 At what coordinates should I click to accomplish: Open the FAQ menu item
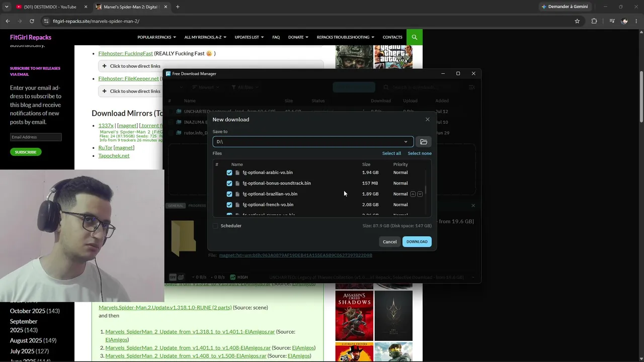point(276,37)
